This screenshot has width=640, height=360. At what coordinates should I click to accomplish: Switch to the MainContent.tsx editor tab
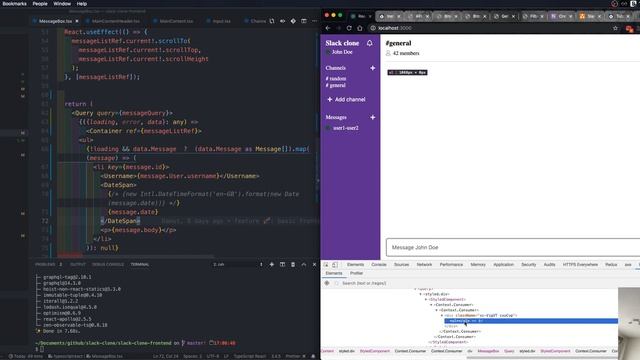[x=176, y=21]
